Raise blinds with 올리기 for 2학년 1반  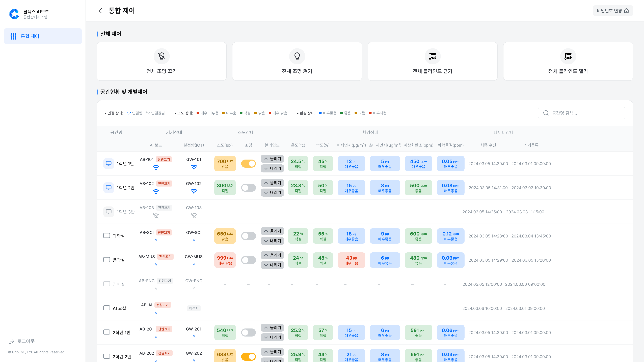point(272,327)
